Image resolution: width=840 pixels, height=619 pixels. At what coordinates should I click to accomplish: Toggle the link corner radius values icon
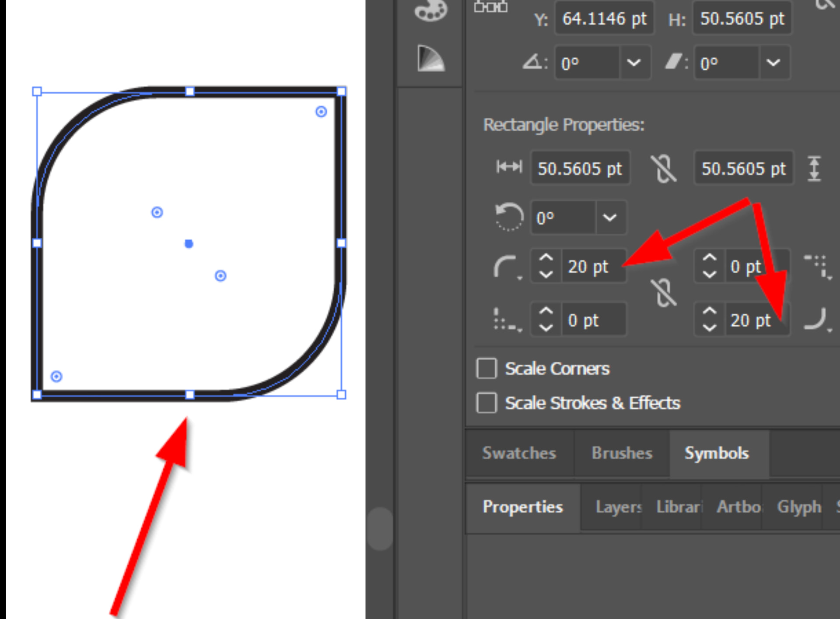[x=663, y=292]
